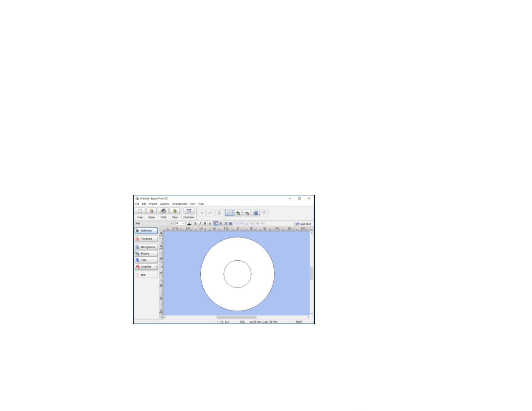The width and height of the screenshot is (532, 411).
Task: Open the Diameter settings icon
Action: point(189,211)
